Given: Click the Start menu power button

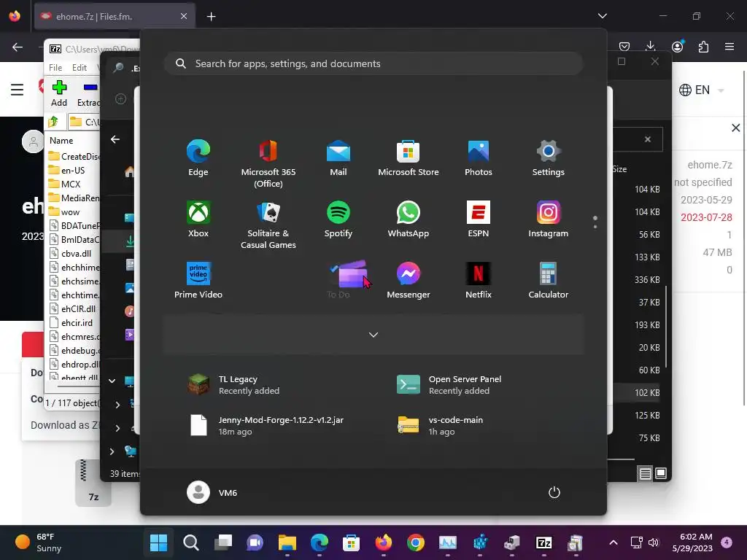Looking at the screenshot, I should [x=554, y=492].
